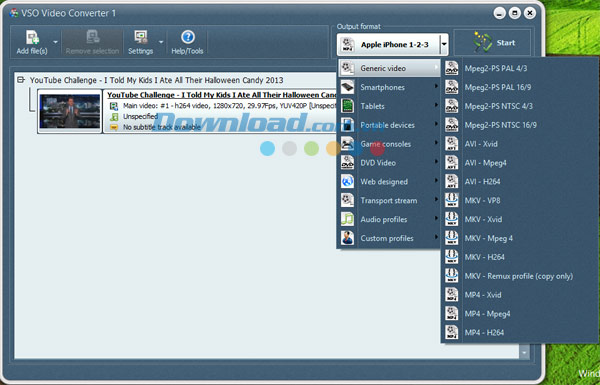The image size is (600, 385).
Task: Click the file list scroll-down arrow
Action: tap(524, 352)
